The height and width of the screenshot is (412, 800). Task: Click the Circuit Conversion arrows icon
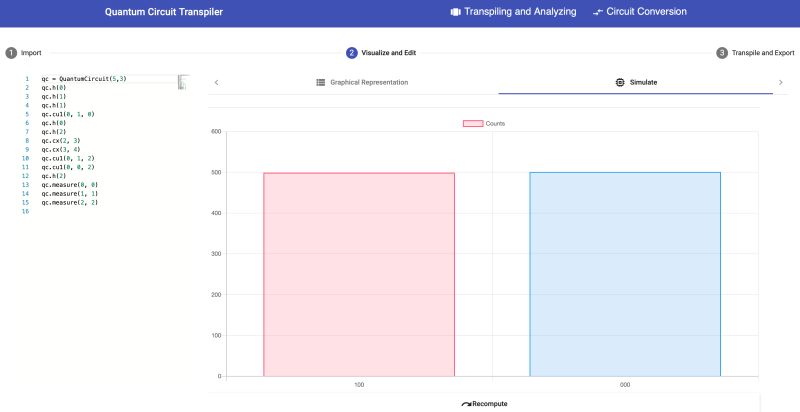tap(598, 12)
